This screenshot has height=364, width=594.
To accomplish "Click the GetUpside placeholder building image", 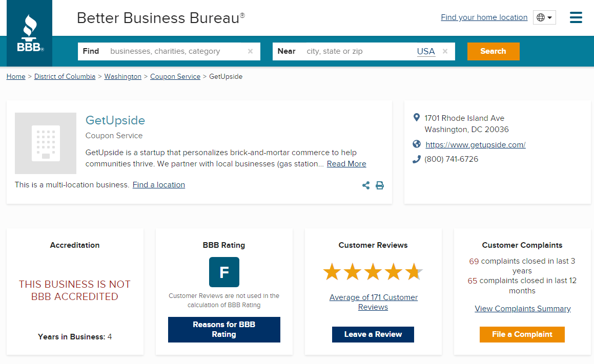I will pos(46,143).
